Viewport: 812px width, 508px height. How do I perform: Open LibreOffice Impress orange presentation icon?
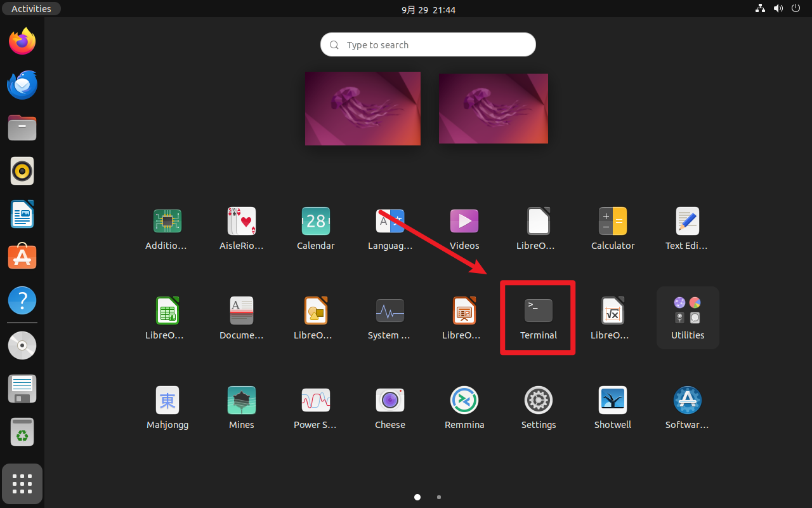pos(464,311)
